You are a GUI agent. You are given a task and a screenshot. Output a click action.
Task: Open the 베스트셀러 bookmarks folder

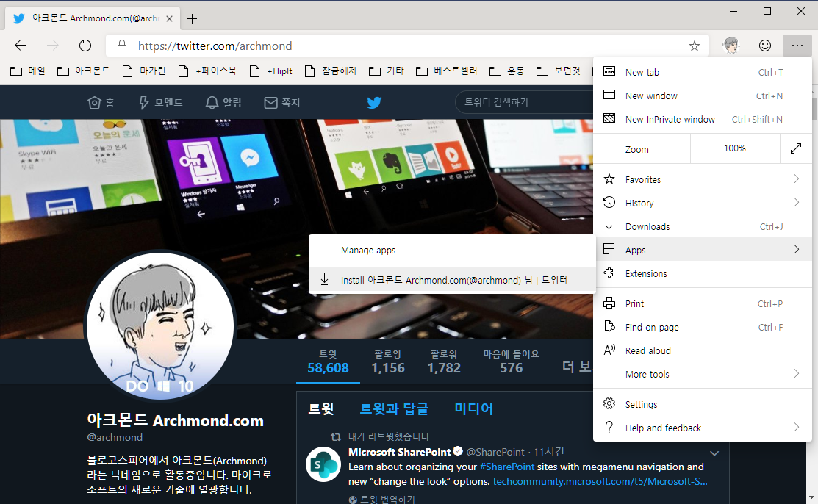(447, 71)
